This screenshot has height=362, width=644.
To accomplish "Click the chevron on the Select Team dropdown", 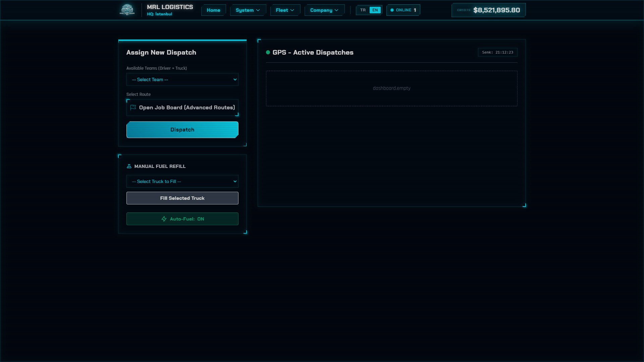I will [234, 79].
